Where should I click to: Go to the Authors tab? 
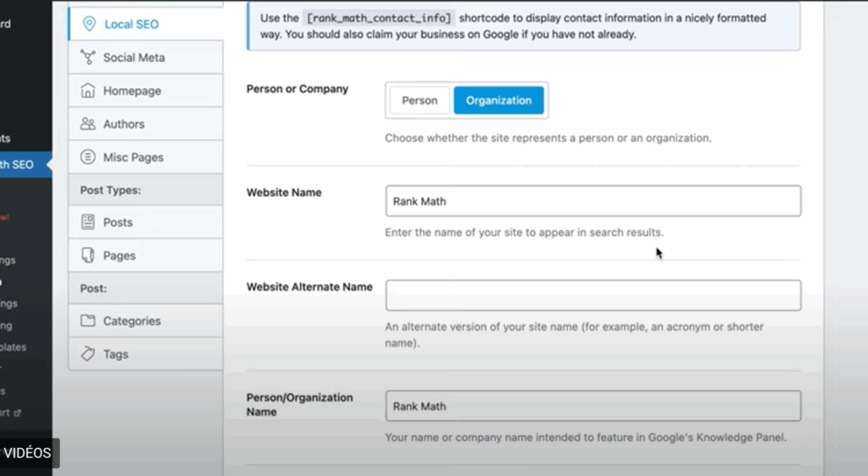pos(146,124)
